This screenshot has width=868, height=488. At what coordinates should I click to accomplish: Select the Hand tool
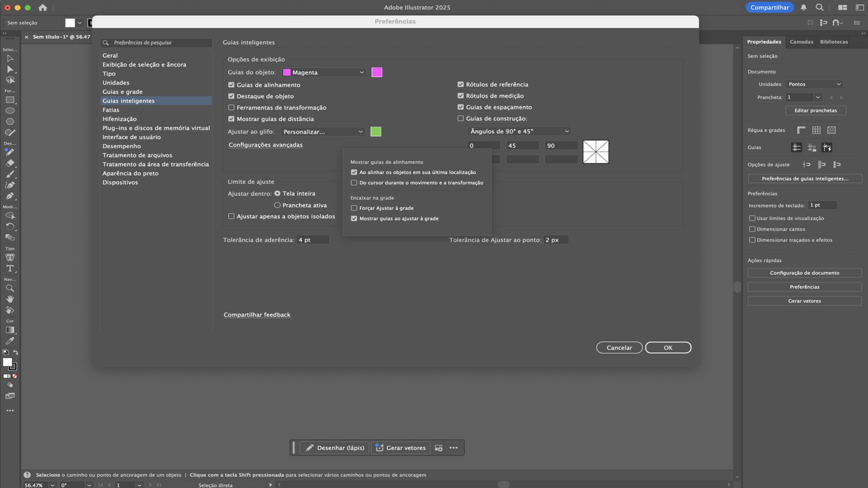click(9, 299)
